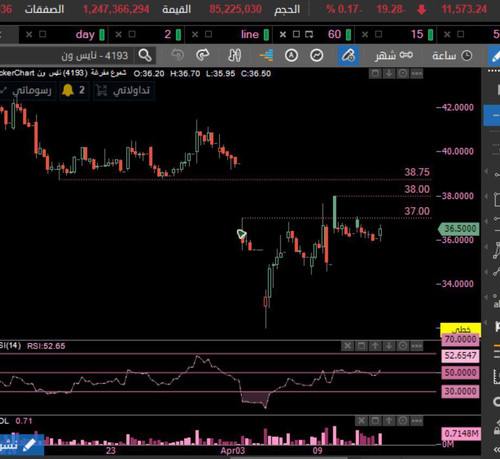Click the RSI value label 52.6547
The height and width of the screenshot is (459, 500).
click(x=460, y=356)
